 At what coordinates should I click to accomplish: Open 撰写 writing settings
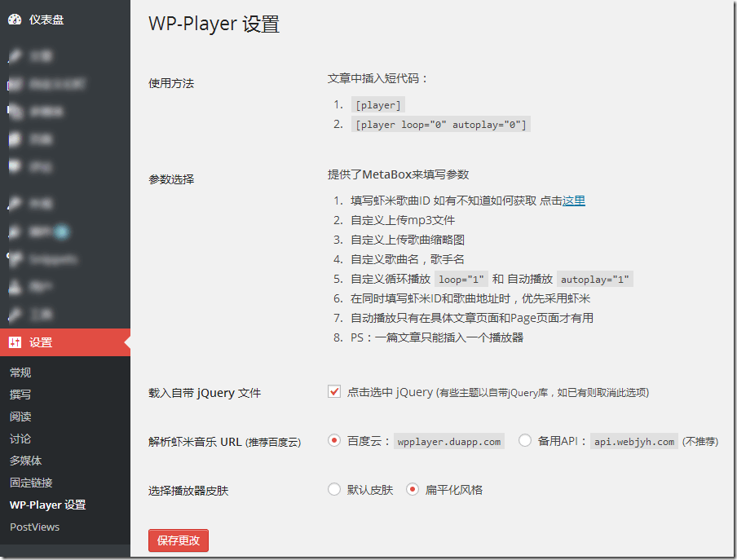tap(20, 395)
